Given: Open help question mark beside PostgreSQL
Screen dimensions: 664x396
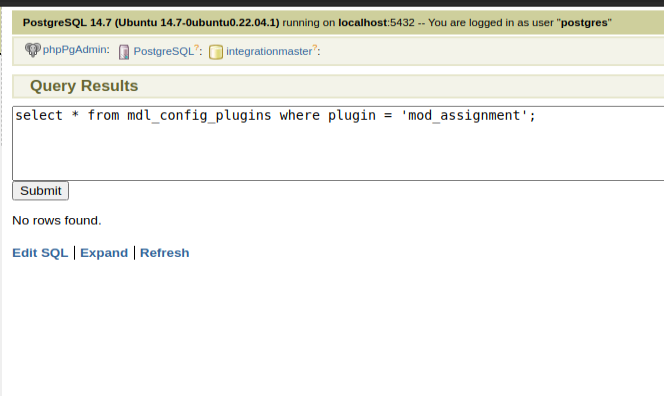Looking at the screenshot, I should click(x=196, y=48).
